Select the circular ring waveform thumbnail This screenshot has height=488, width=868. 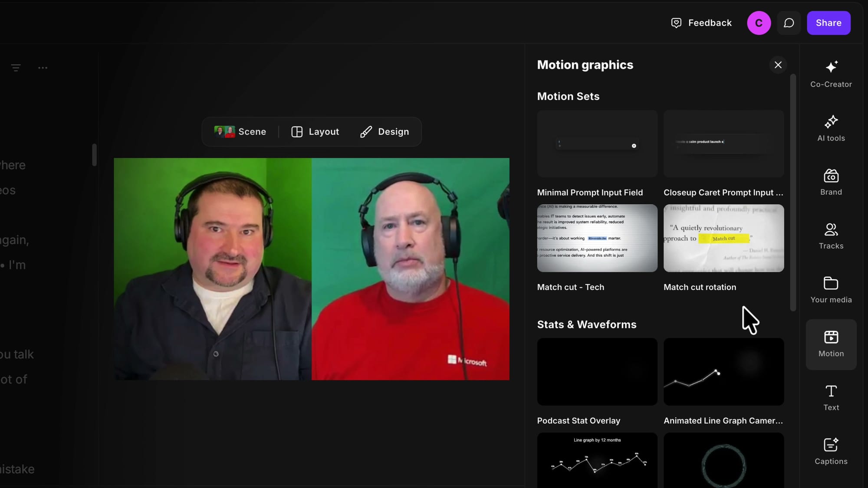pyautogui.click(x=723, y=460)
